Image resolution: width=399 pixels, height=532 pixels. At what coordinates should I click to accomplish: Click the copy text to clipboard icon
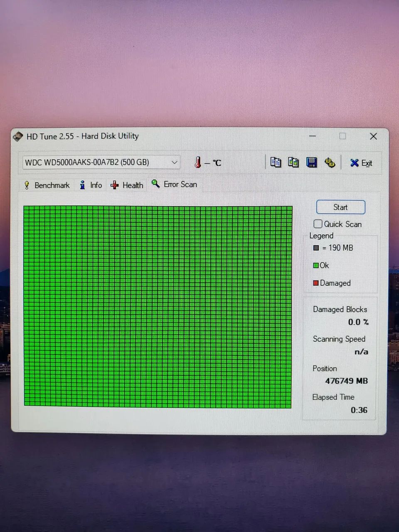pyautogui.click(x=276, y=162)
